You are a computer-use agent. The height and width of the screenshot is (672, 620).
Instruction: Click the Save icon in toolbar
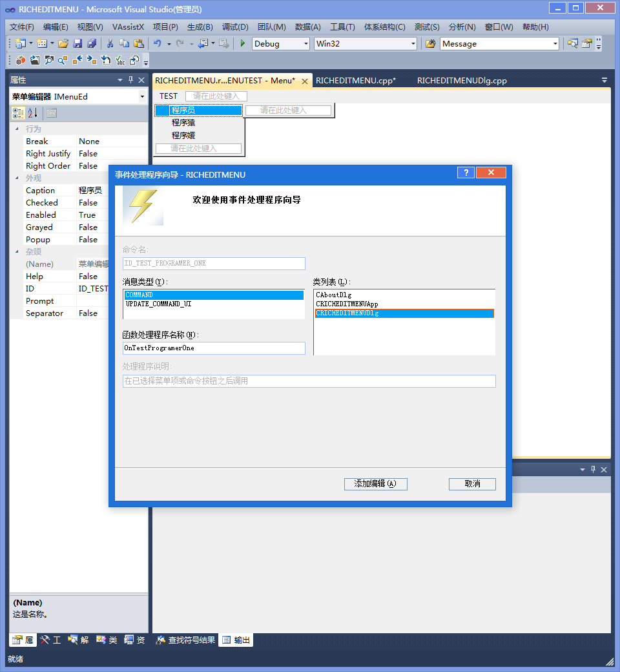pyautogui.click(x=77, y=43)
